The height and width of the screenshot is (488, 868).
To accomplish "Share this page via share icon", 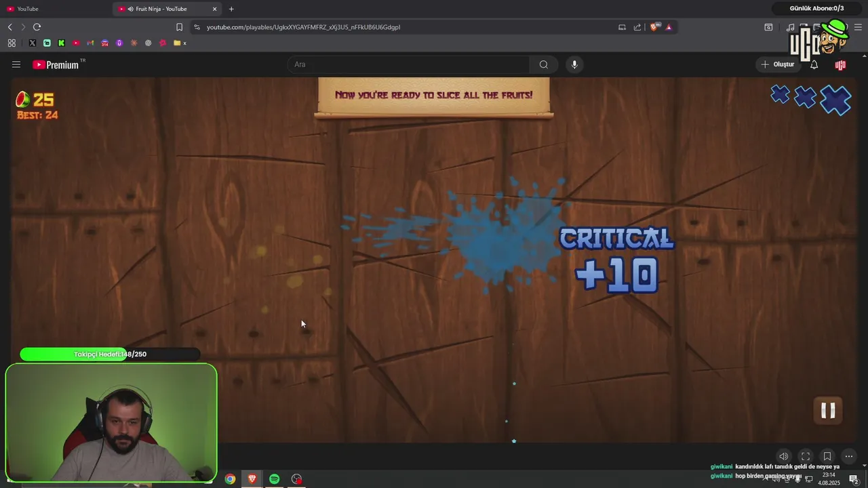I will pyautogui.click(x=637, y=27).
